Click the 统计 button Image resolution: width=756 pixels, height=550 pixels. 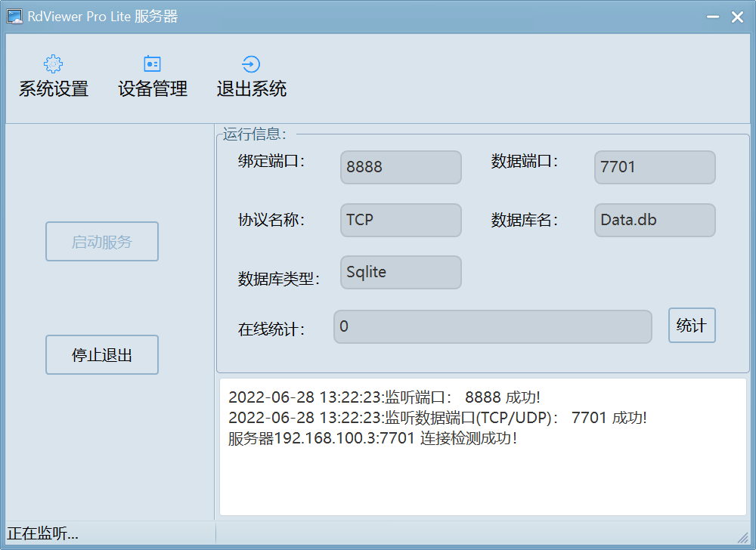point(692,326)
